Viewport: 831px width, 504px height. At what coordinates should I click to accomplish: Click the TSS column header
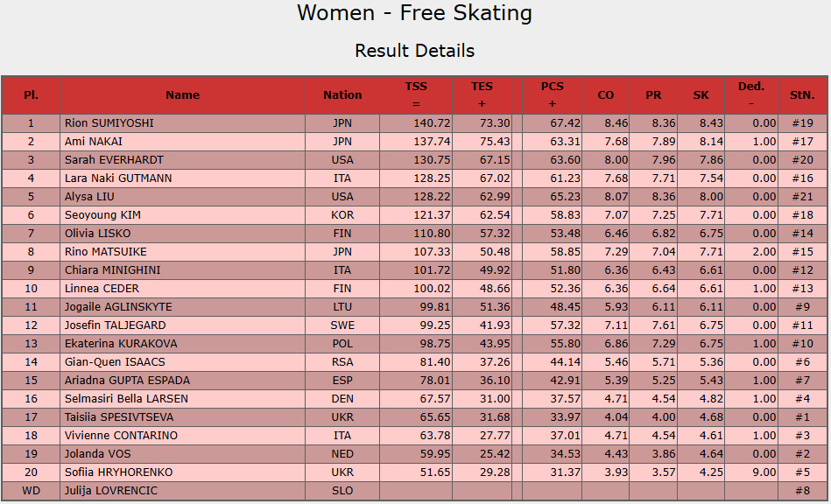tap(416, 95)
